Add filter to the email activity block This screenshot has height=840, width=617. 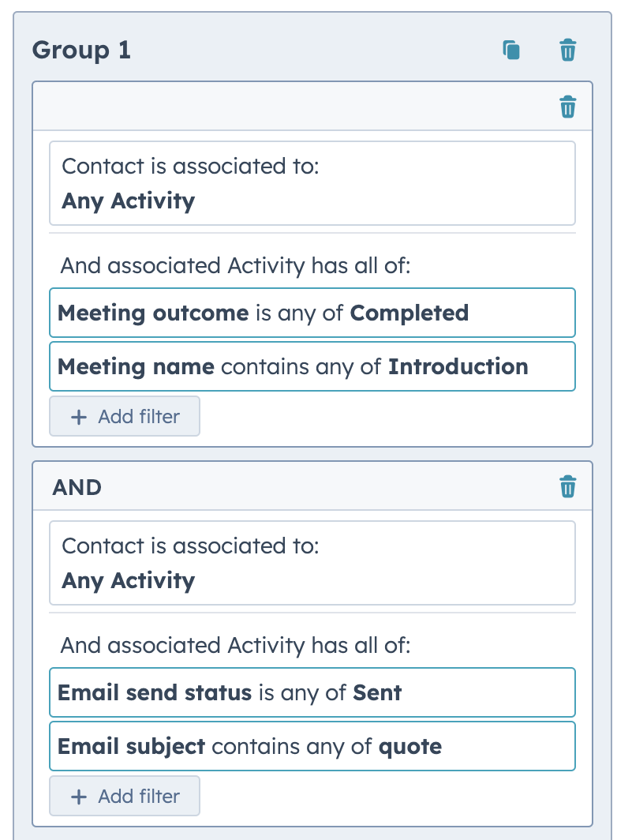(x=125, y=797)
